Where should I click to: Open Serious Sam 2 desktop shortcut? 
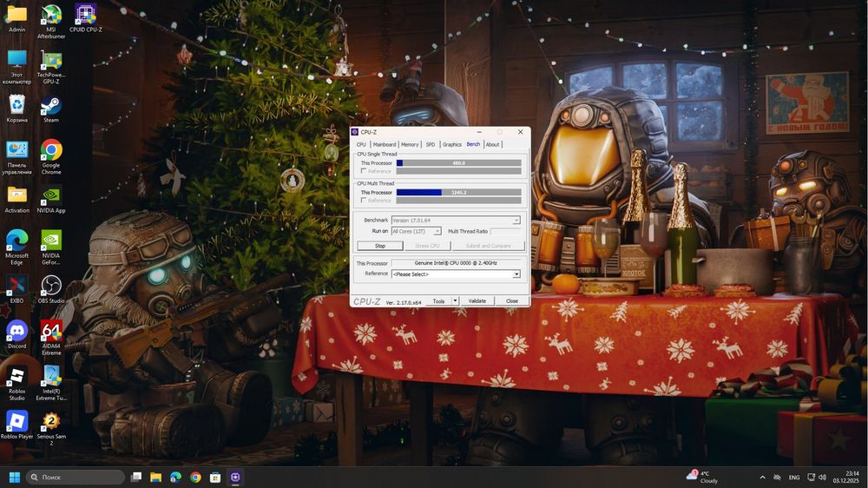51,429
